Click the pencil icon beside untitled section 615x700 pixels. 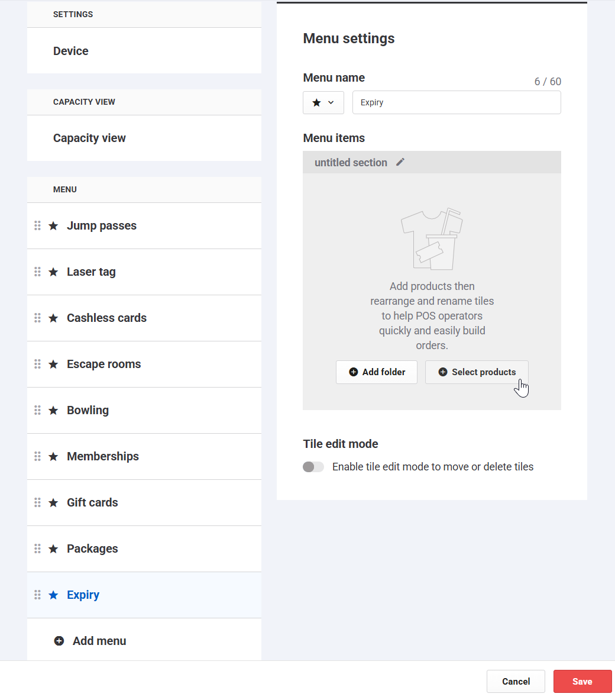point(400,162)
